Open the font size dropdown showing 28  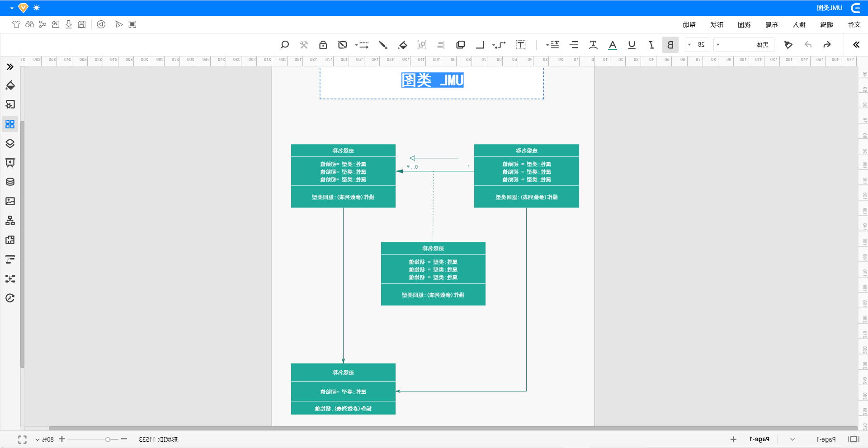coord(698,45)
